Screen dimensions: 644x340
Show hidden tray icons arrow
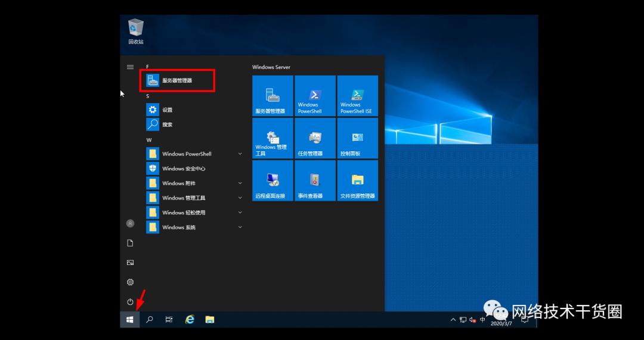pyautogui.click(x=453, y=320)
